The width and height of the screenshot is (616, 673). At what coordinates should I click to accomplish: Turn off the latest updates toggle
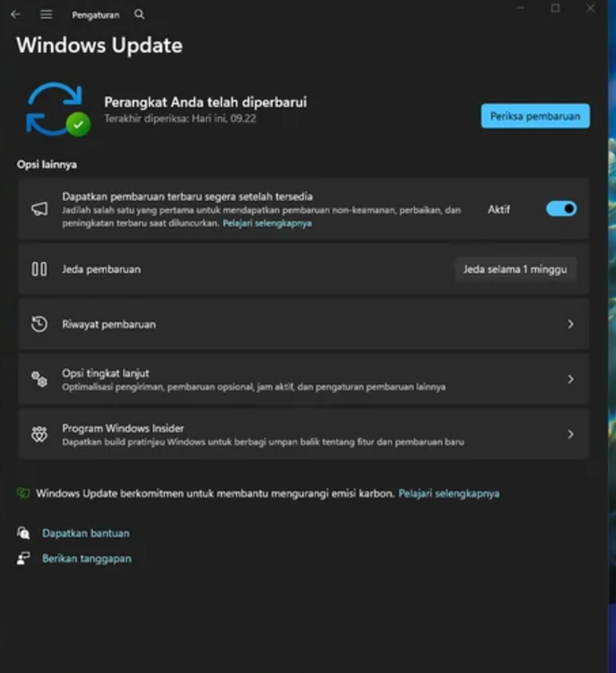tap(561, 209)
